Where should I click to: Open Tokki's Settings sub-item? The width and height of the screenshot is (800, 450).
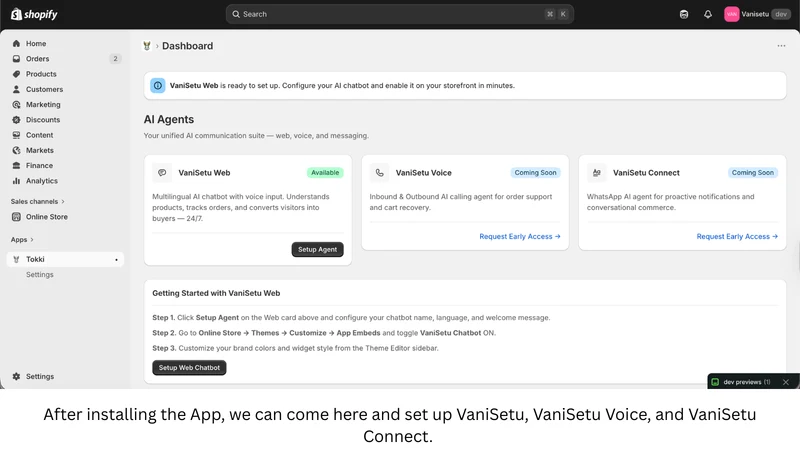pyautogui.click(x=40, y=274)
